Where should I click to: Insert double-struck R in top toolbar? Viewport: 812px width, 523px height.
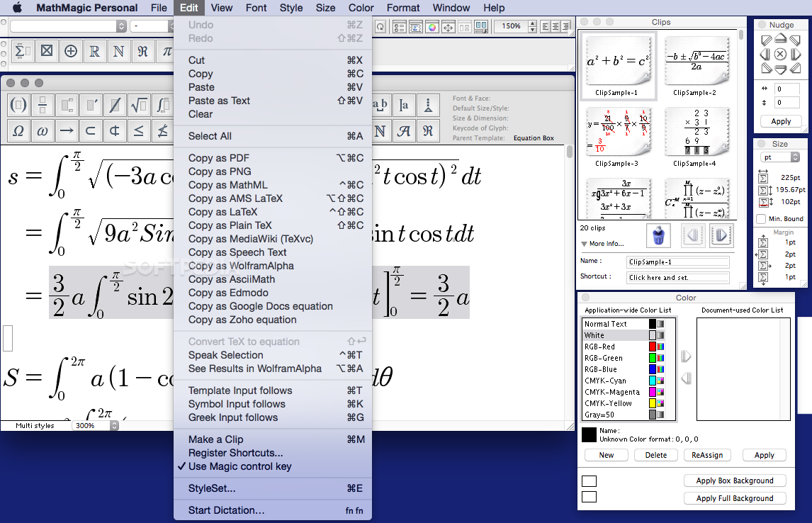click(95, 51)
